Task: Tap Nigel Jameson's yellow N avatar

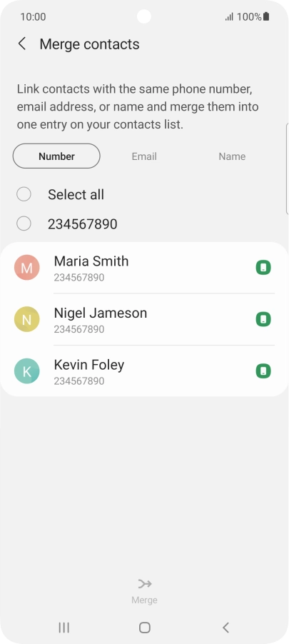Action: pyautogui.click(x=26, y=319)
